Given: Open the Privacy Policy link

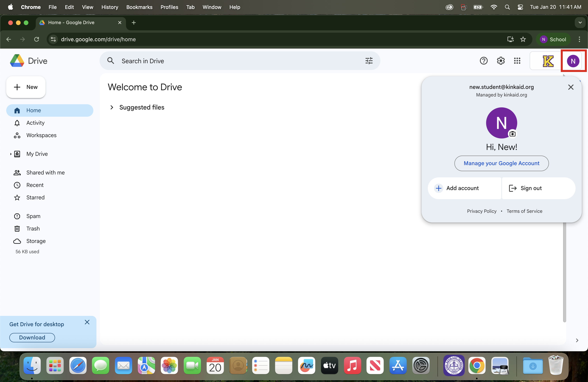Looking at the screenshot, I should coord(481,211).
